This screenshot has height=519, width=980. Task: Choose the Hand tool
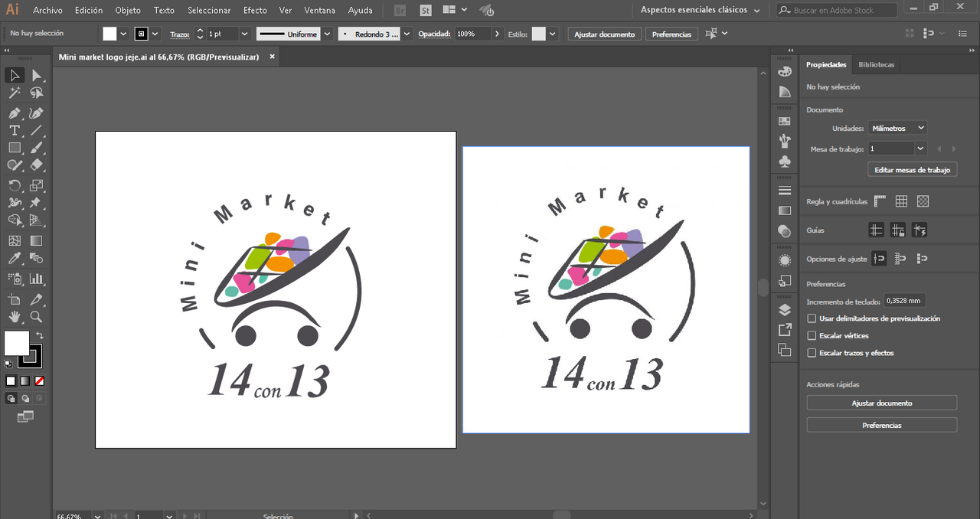[x=15, y=316]
